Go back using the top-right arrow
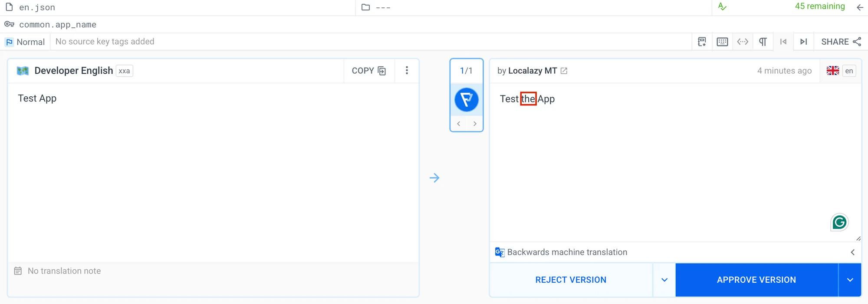 point(860,7)
